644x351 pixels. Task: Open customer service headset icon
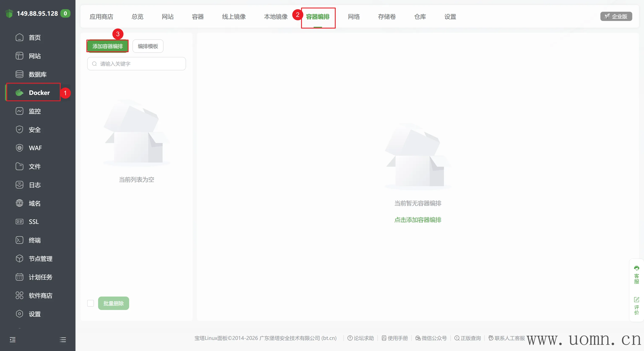(x=636, y=268)
